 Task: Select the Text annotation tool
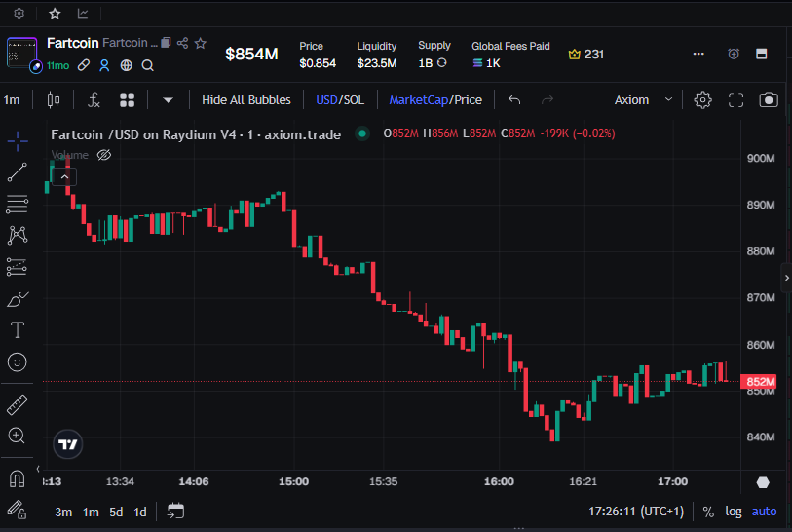[18, 330]
